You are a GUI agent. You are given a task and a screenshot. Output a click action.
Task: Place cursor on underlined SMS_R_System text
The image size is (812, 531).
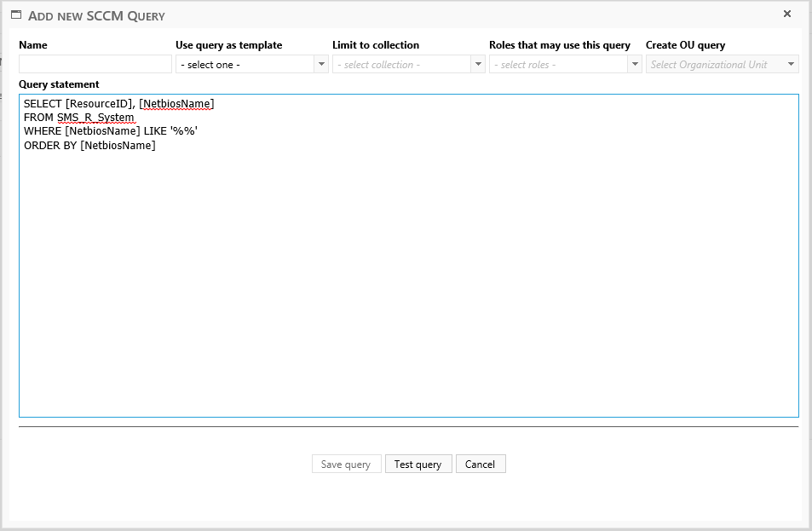pos(95,118)
